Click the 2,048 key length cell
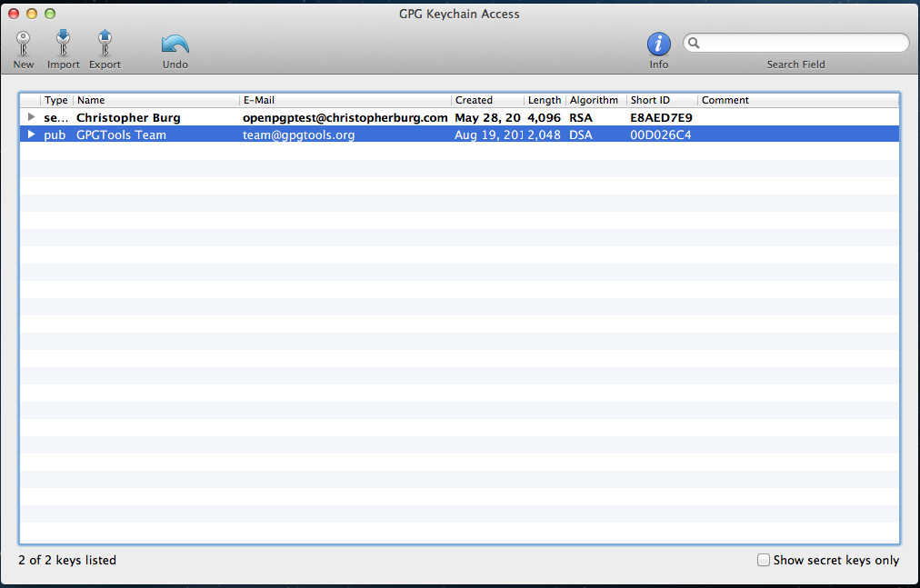The width and height of the screenshot is (920, 588). pyautogui.click(x=544, y=135)
